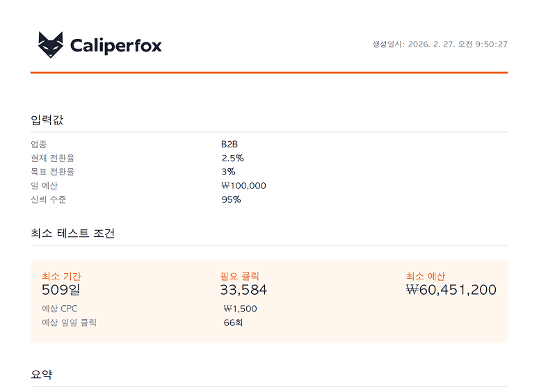Click the 입력값 section heading
The height and width of the screenshot is (392, 539).
47,120
